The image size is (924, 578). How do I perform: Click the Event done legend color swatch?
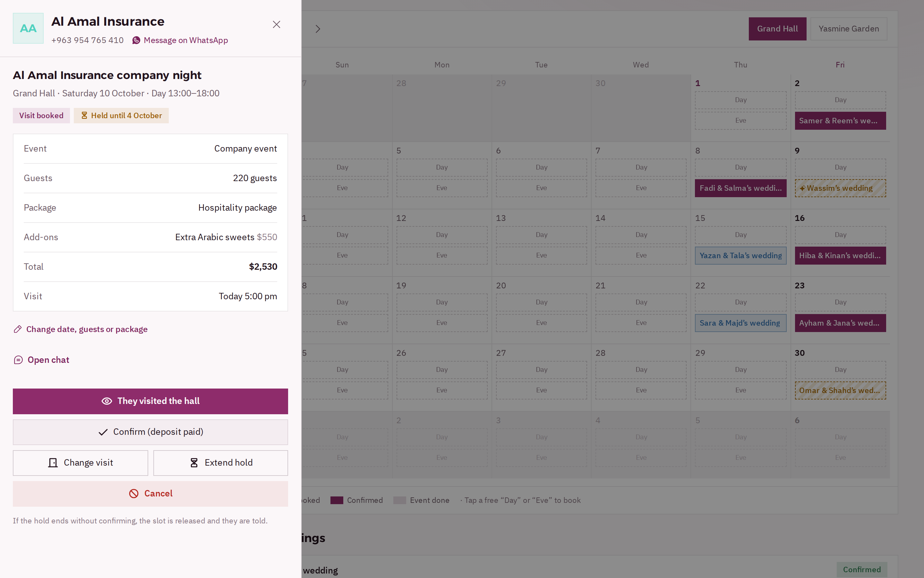point(399,500)
